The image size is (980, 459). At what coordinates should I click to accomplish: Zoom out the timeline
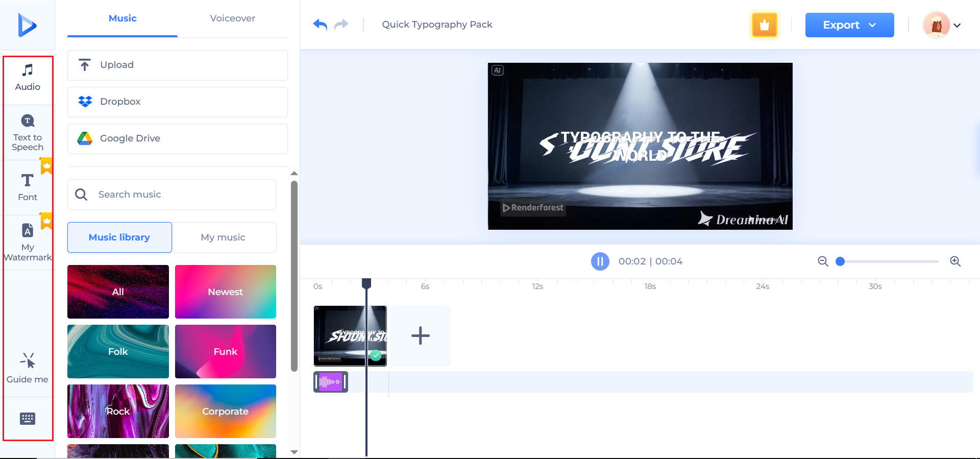click(823, 261)
